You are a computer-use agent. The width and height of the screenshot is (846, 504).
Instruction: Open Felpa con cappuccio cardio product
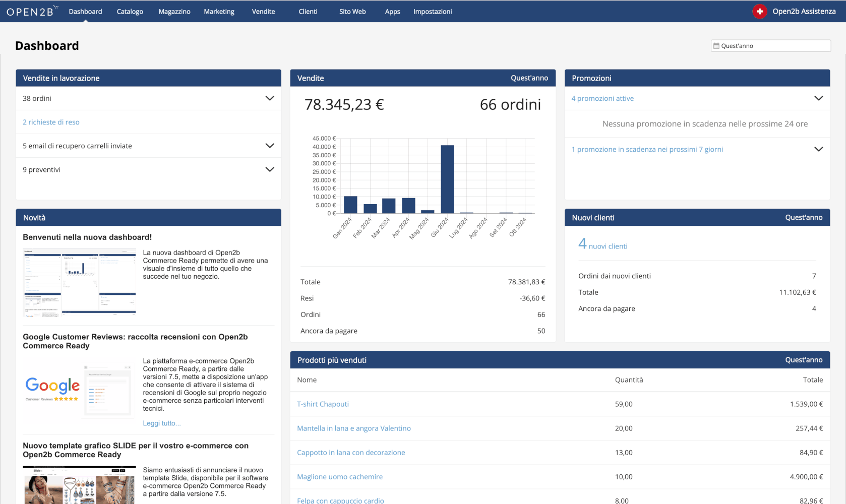[x=340, y=500]
